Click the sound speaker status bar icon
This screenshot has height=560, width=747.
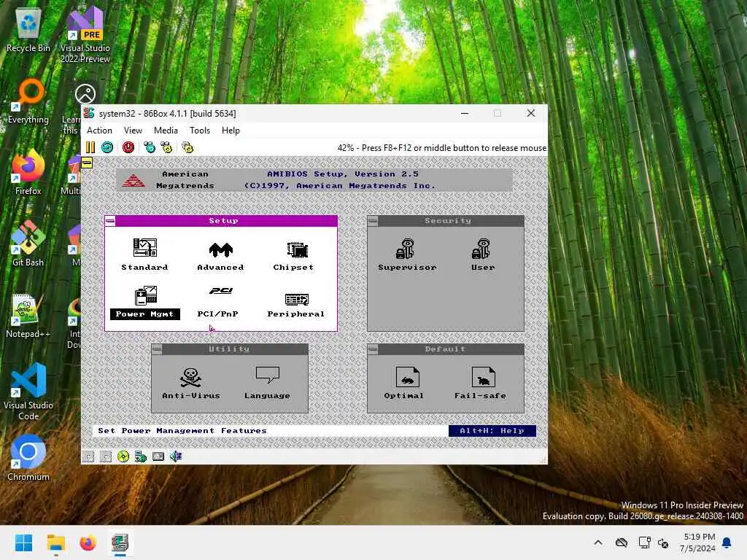coord(176,456)
